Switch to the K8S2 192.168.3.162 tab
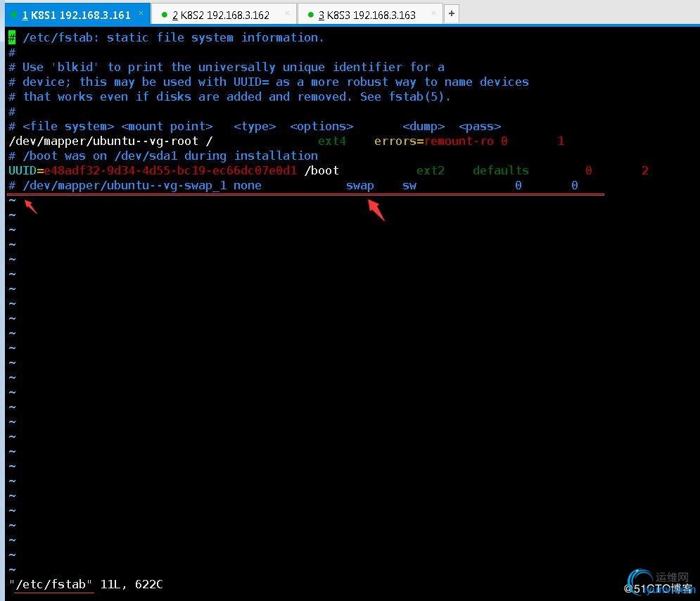The height and width of the screenshot is (601, 700). [x=224, y=15]
